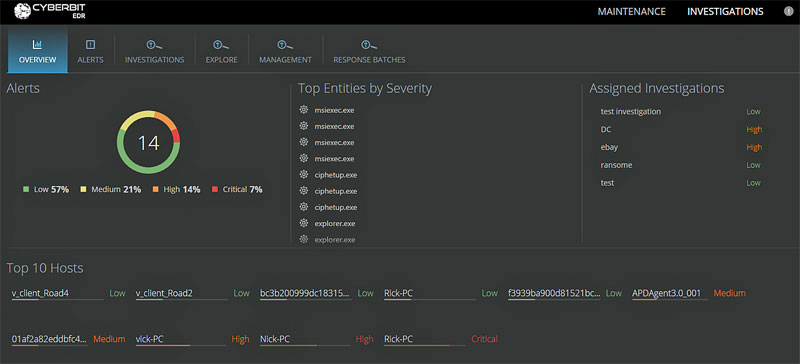Open host f3939ba900d81521bc...
The width and height of the screenshot is (800, 364).
(x=554, y=293)
